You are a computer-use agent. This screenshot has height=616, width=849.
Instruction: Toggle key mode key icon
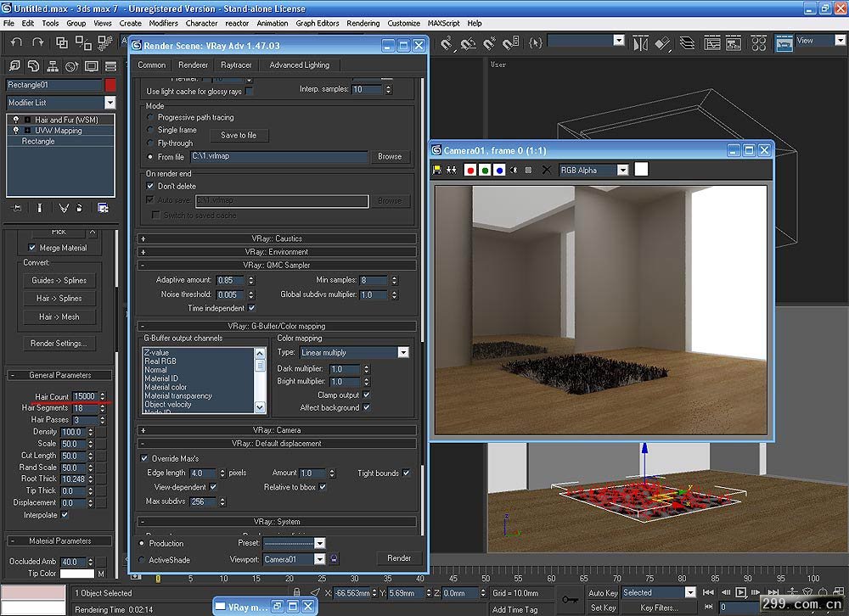point(570,599)
